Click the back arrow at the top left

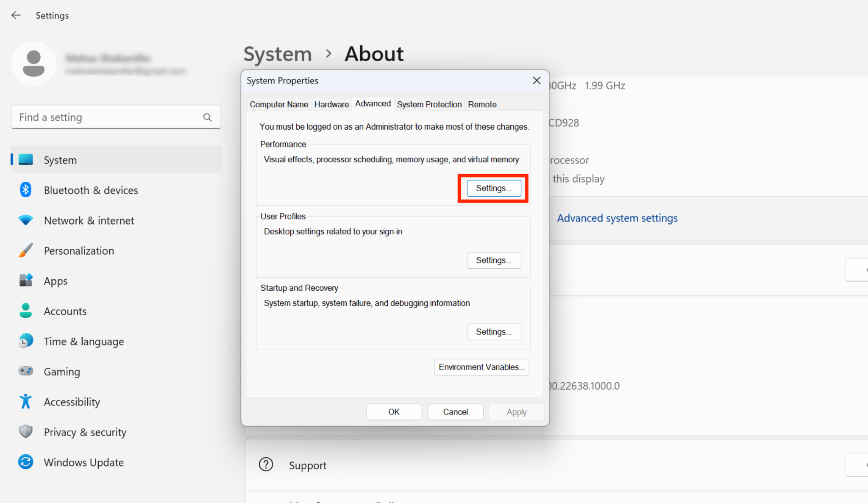[x=16, y=15]
